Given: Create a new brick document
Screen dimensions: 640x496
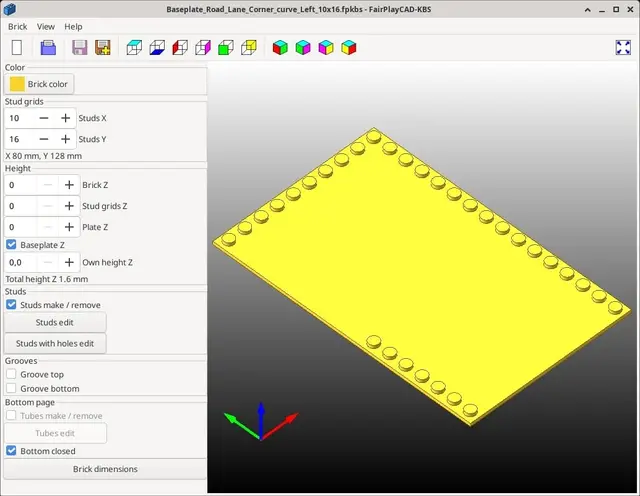Looking at the screenshot, I should click(x=17, y=47).
